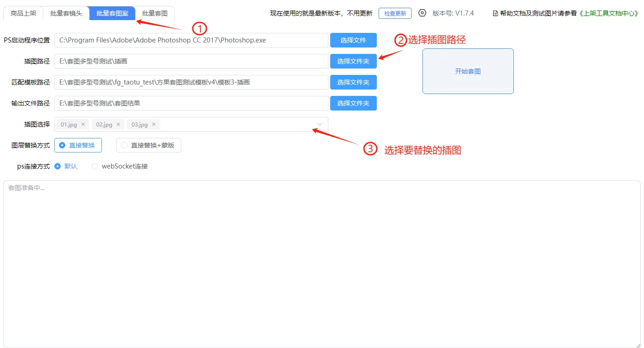This screenshot has width=644, height=348.
Task: Click the 版本号: V1.7.4 text
Action: click(x=453, y=13)
